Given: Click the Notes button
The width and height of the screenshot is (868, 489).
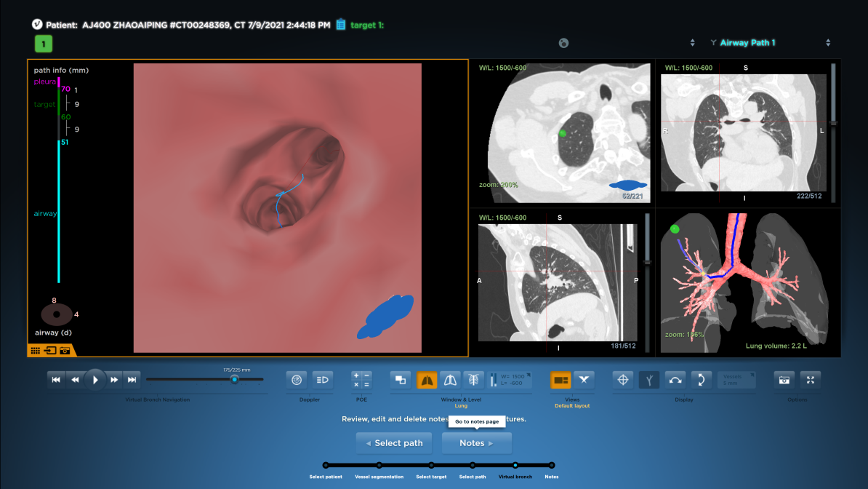Looking at the screenshot, I should 476,443.
